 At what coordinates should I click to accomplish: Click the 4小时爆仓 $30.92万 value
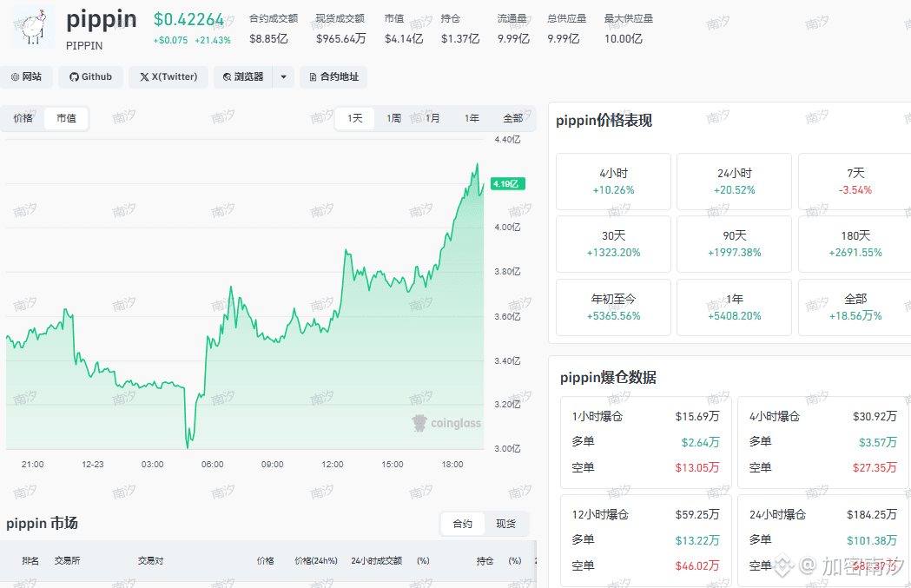(x=875, y=416)
